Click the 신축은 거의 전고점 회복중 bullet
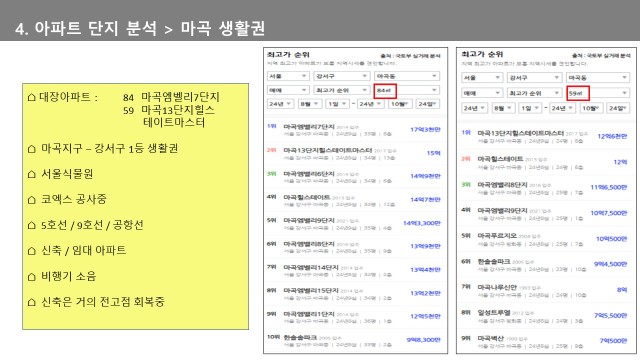 click(96, 302)
